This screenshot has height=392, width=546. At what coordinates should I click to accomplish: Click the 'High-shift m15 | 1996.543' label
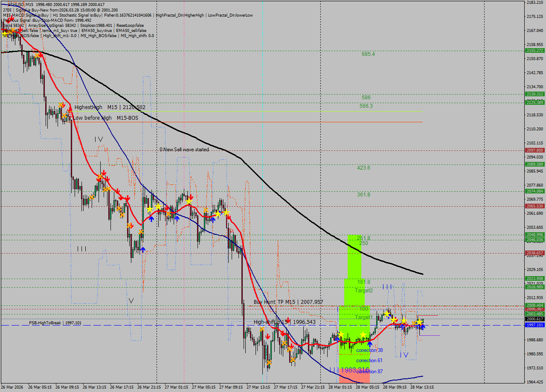point(285,322)
